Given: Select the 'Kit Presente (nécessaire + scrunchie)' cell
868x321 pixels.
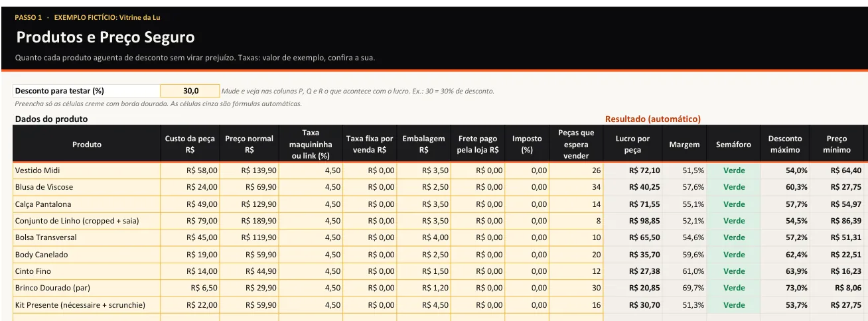Looking at the screenshot, I should pyautogui.click(x=87, y=305).
